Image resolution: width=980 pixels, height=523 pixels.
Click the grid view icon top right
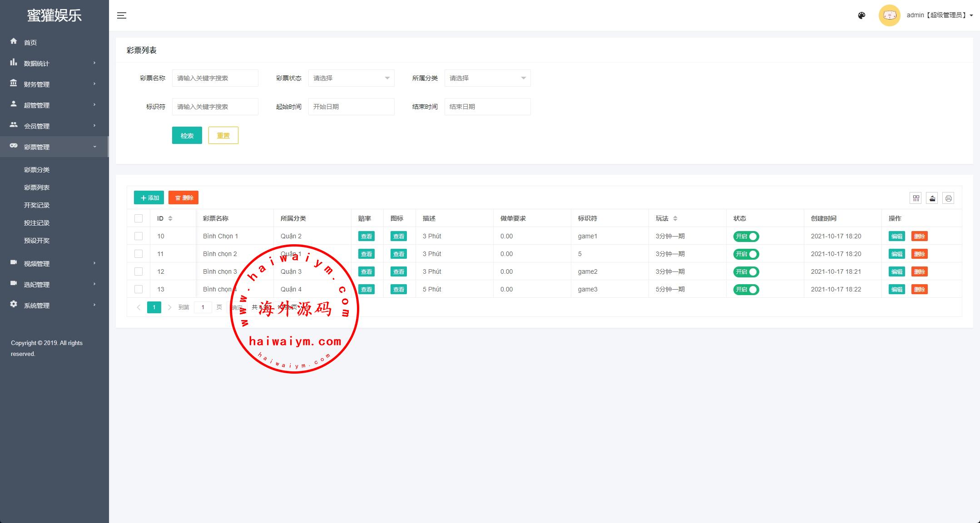(x=916, y=197)
